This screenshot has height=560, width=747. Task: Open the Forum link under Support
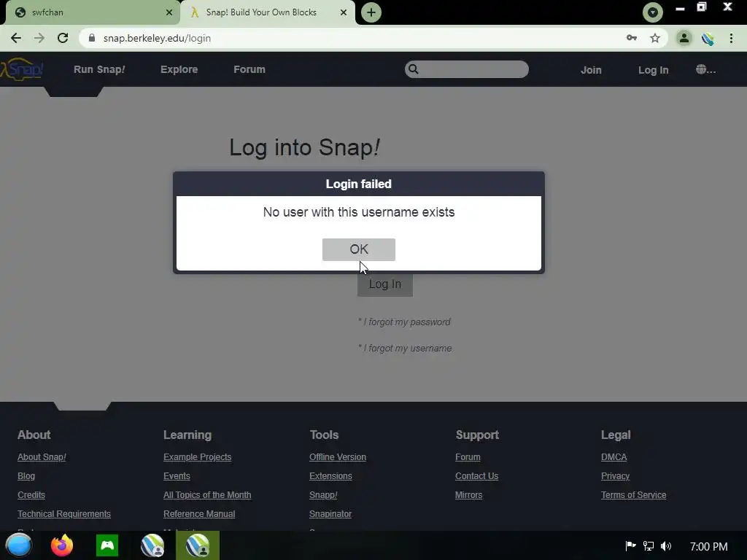pyautogui.click(x=468, y=457)
